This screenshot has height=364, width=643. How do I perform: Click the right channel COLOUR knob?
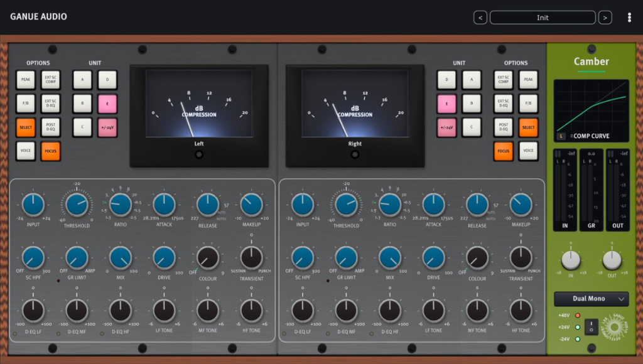click(477, 258)
